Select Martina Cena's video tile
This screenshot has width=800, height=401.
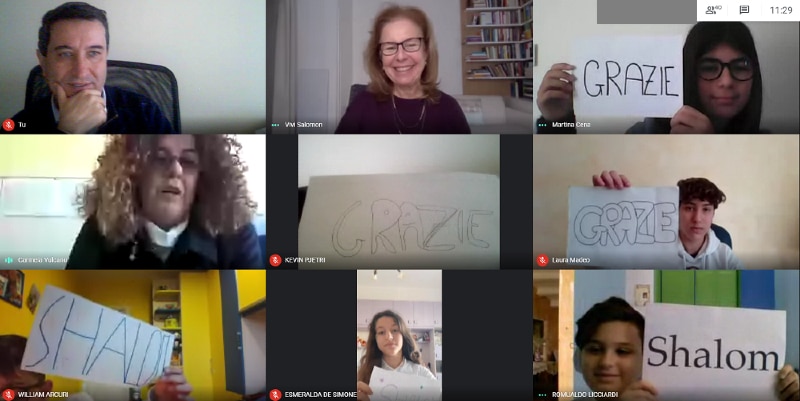point(667,67)
